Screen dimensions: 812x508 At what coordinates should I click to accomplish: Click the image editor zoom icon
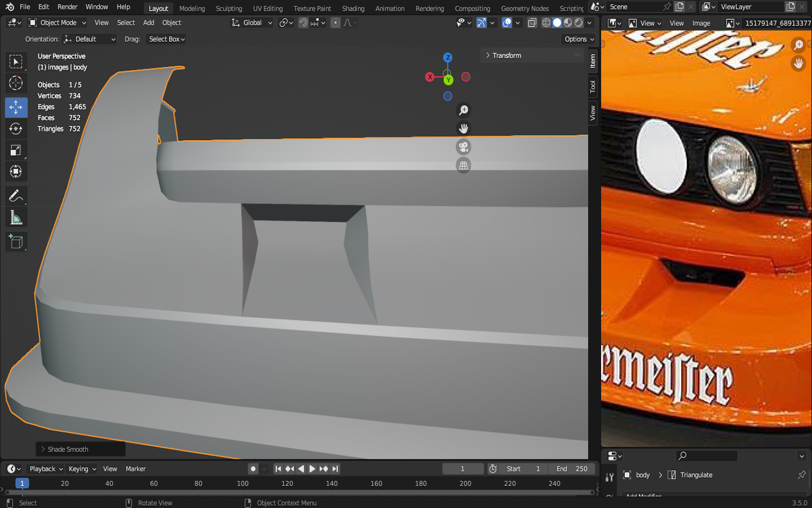pos(798,45)
